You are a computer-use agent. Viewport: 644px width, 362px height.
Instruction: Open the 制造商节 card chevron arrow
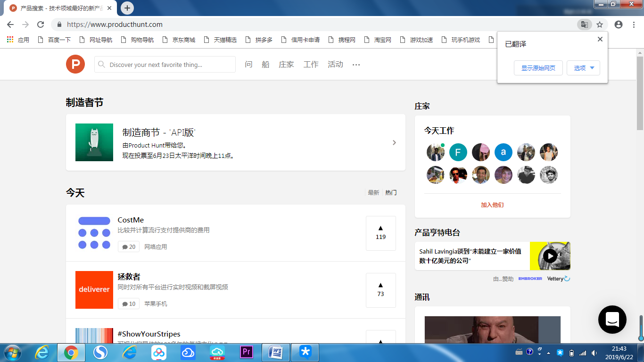pos(395,142)
